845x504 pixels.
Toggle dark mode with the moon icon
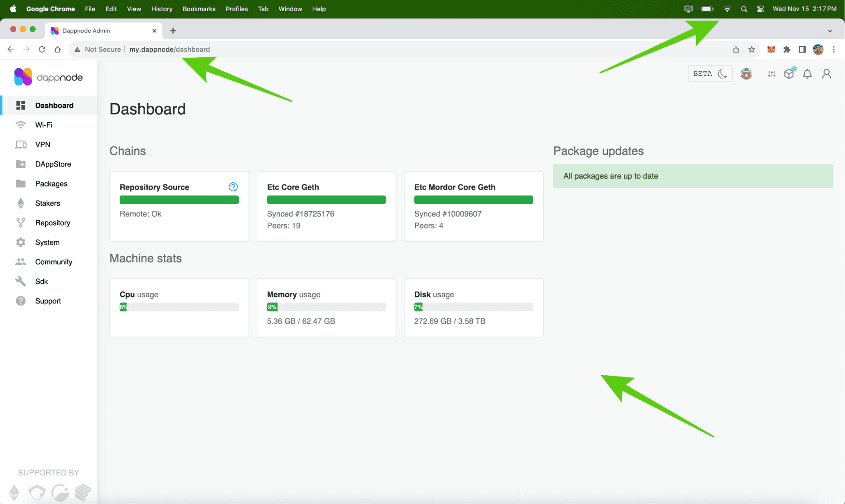coord(723,74)
